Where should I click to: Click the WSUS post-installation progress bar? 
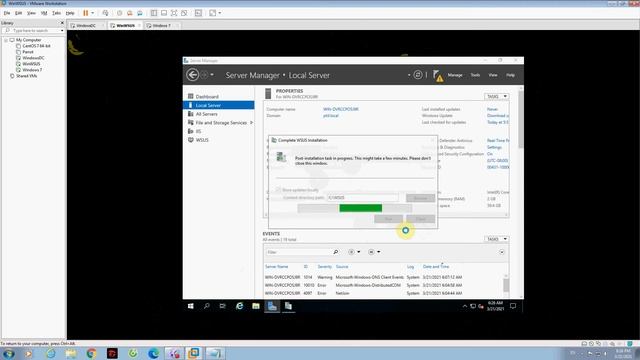point(355,208)
